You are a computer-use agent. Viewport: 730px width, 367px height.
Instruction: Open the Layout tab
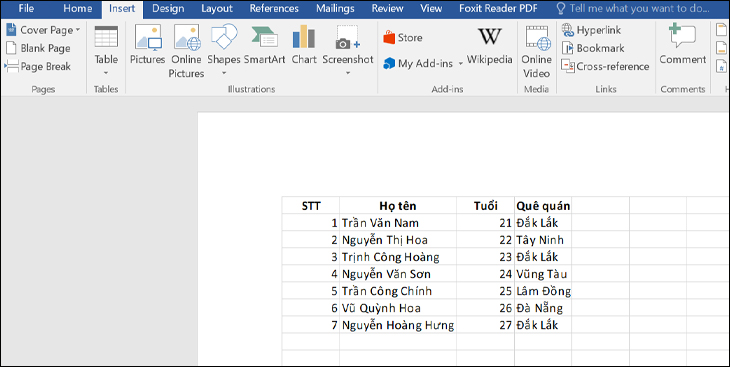(x=217, y=8)
